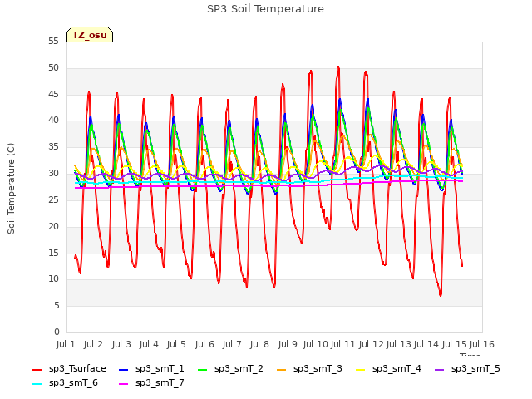Screen dimensions: 532x399
Task: Click the 30 y-axis tick label
Action: coord(53,174)
